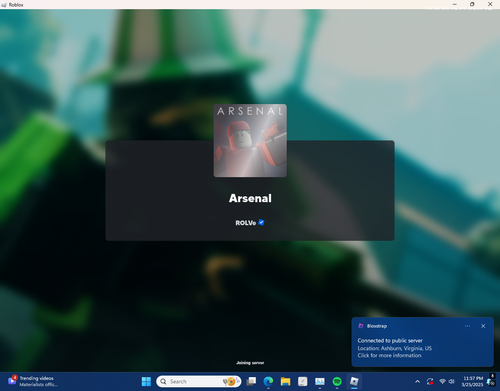The image size is (500, 391).
Task: Click 'Connected to public server' notification text
Action: click(390, 340)
